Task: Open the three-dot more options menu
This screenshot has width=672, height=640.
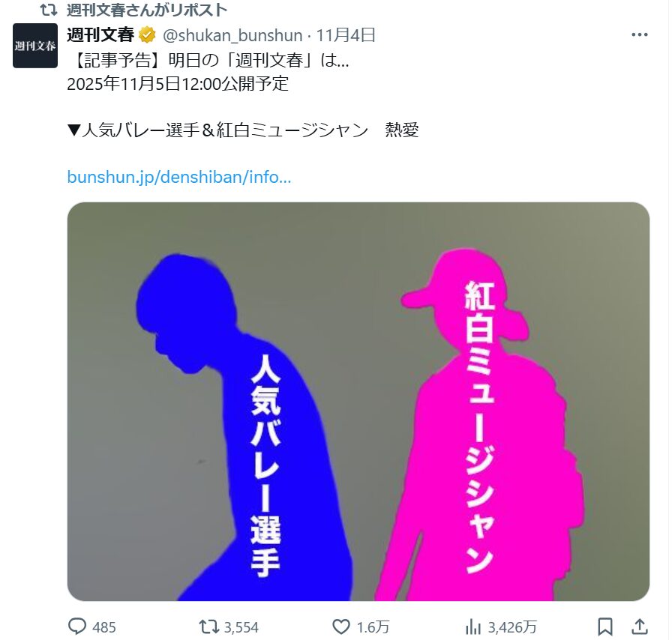Action: click(x=640, y=34)
